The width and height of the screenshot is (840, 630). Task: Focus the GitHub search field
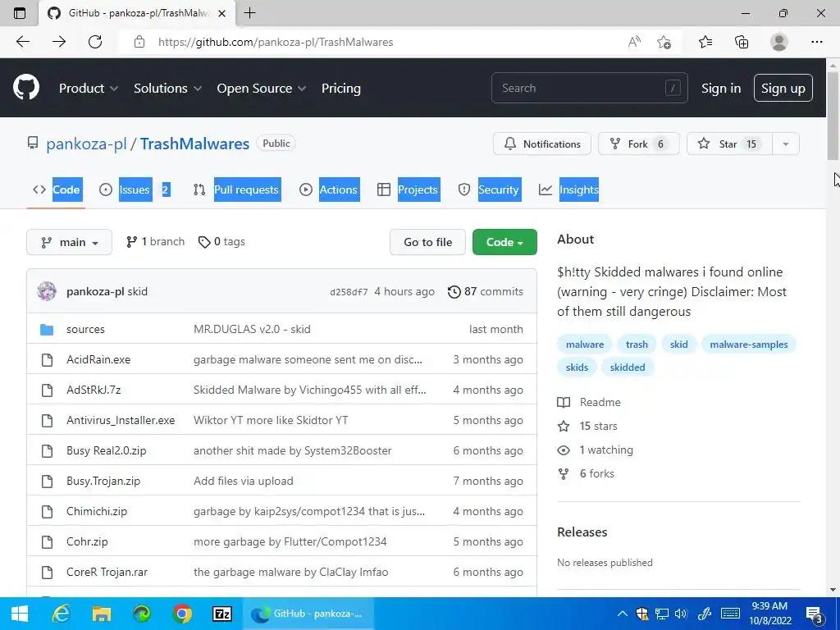point(589,88)
